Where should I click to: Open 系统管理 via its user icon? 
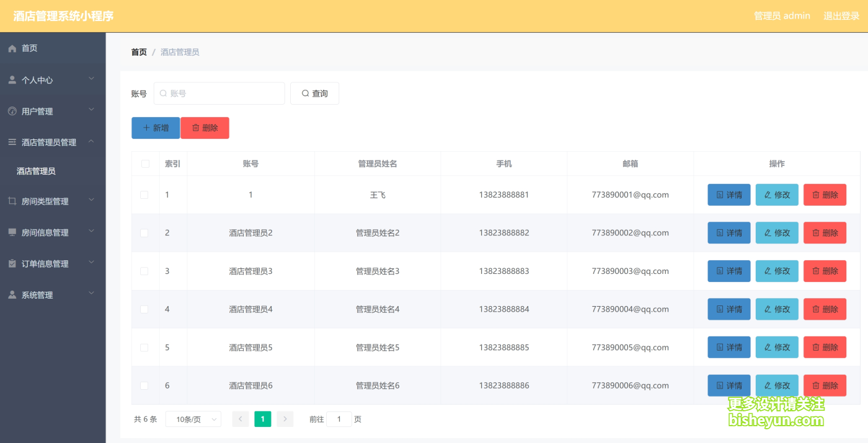[x=11, y=294]
